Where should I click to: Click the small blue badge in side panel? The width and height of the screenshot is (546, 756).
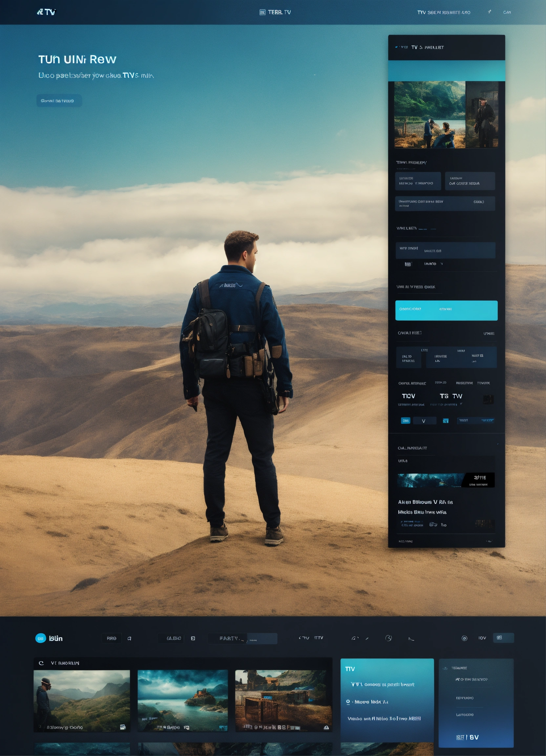(405, 421)
